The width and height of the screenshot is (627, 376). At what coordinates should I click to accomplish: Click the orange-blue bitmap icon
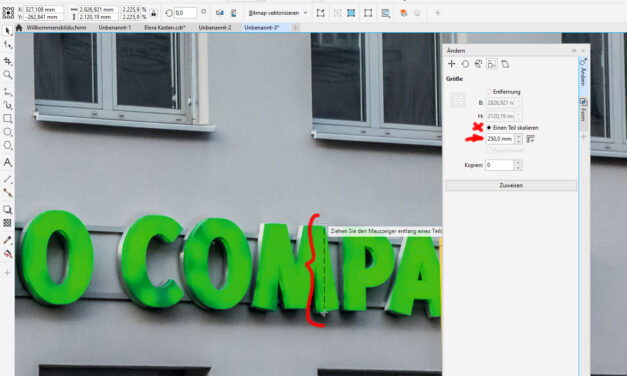(x=404, y=13)
